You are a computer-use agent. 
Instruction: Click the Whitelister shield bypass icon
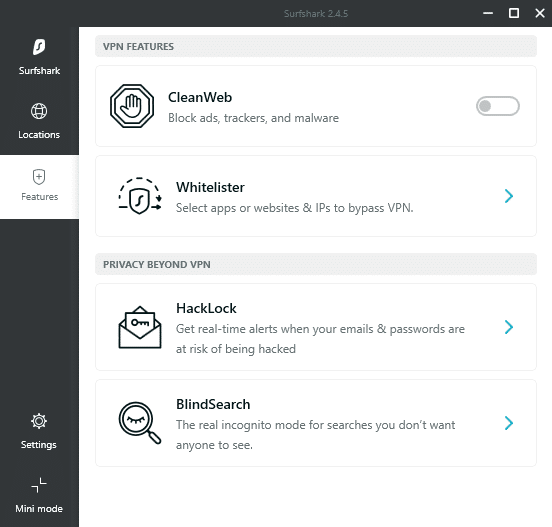click(140, 196)
